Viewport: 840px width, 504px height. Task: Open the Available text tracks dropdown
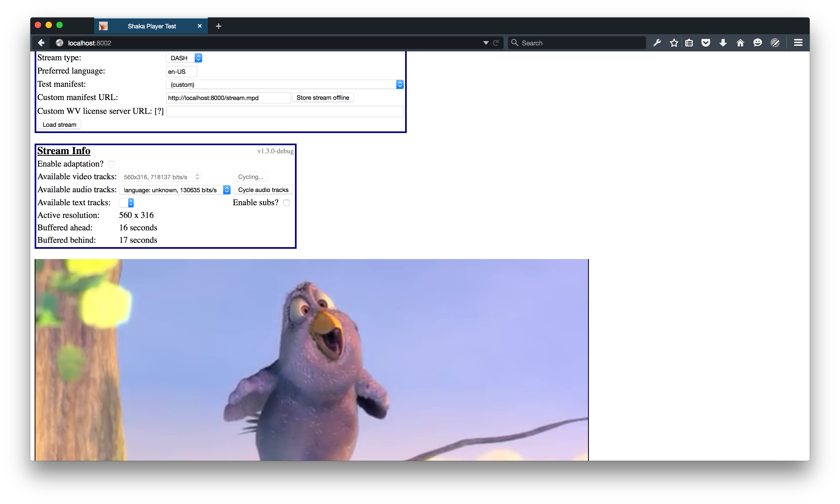(126, 203)
